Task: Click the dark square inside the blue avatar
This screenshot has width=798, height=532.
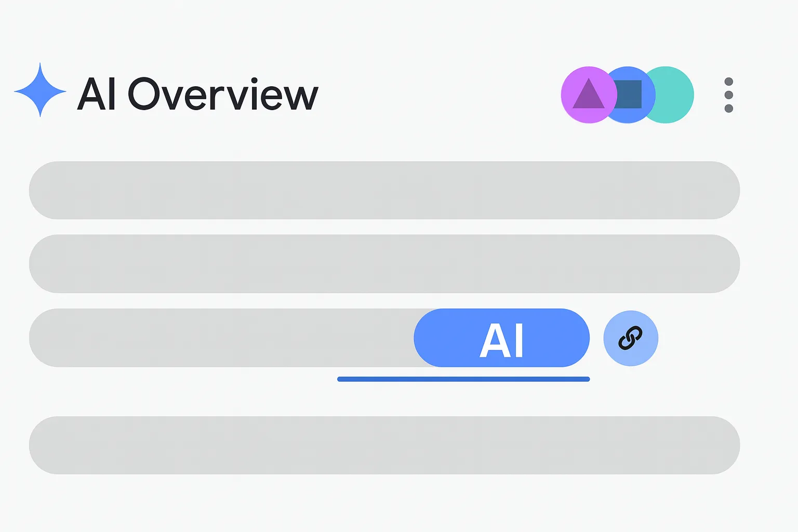Action: coord(630,95)
